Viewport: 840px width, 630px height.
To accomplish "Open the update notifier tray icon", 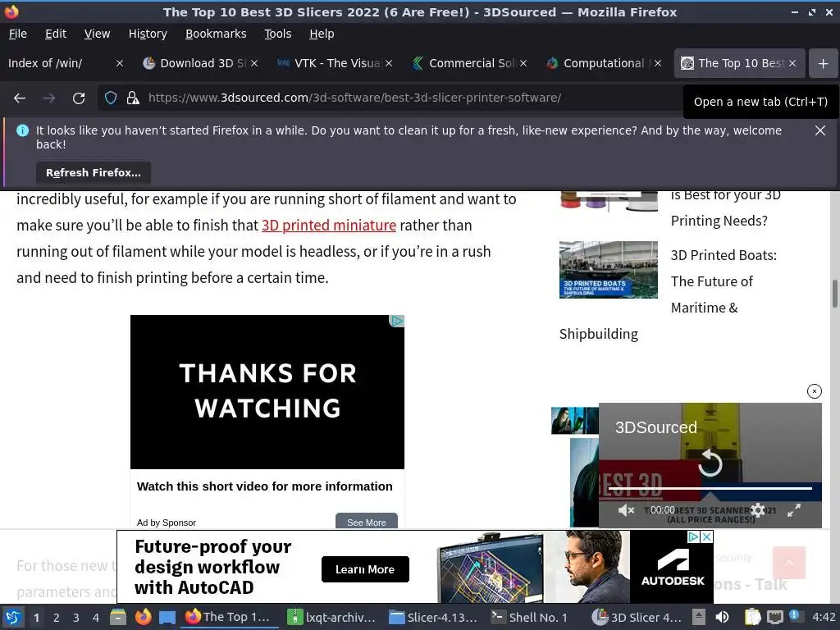I will (795, 616).
